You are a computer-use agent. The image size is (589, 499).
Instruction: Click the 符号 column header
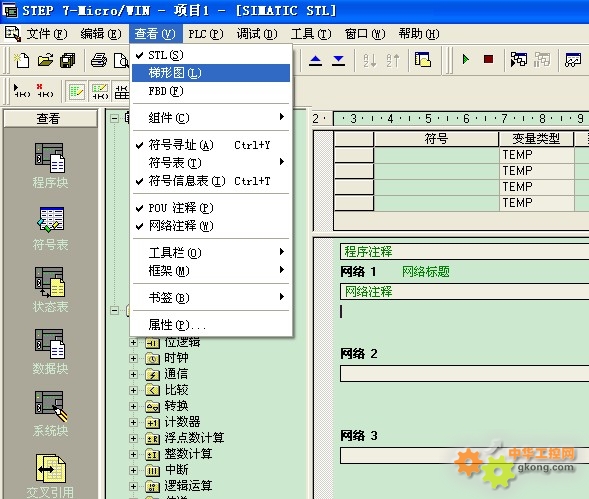[436, 139]
